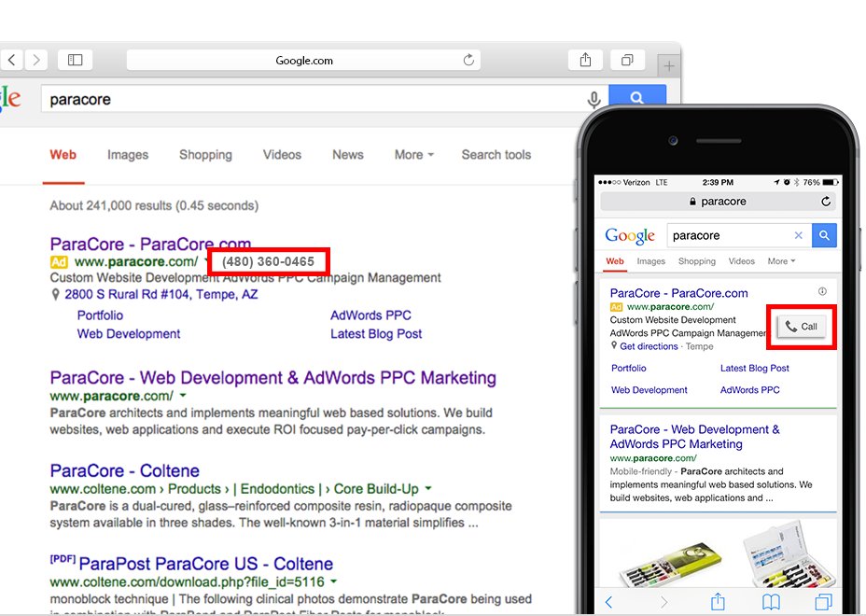Open the ParaPost ParaCore US - Coltene PDF result
The height and width of the screenshot is (616, 866).
[206, 564]
